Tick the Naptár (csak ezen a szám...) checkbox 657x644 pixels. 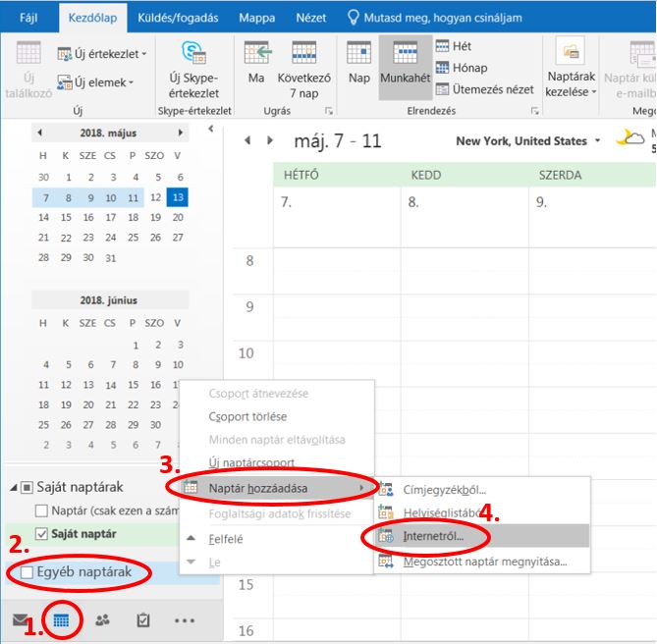point(41,510)
